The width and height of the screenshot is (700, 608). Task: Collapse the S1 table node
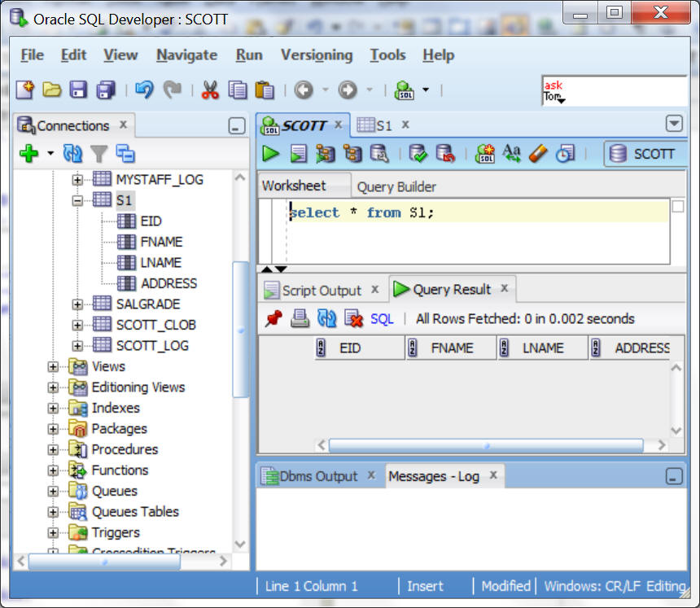pyautogui.click(x=77, y=201)
